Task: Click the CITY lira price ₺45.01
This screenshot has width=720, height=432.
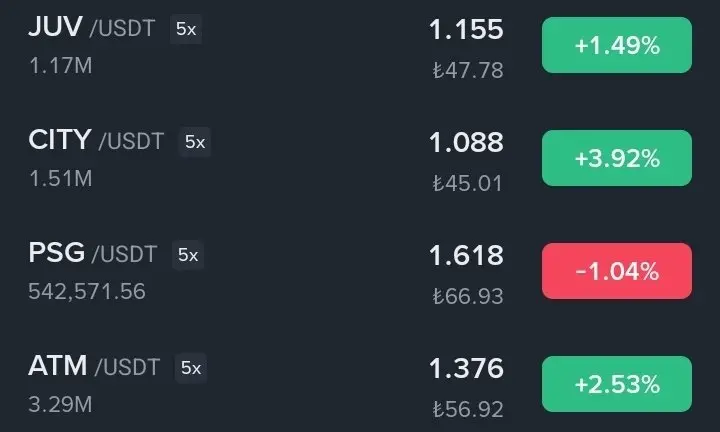Action: pyautogui.click(x=468, y=183)
